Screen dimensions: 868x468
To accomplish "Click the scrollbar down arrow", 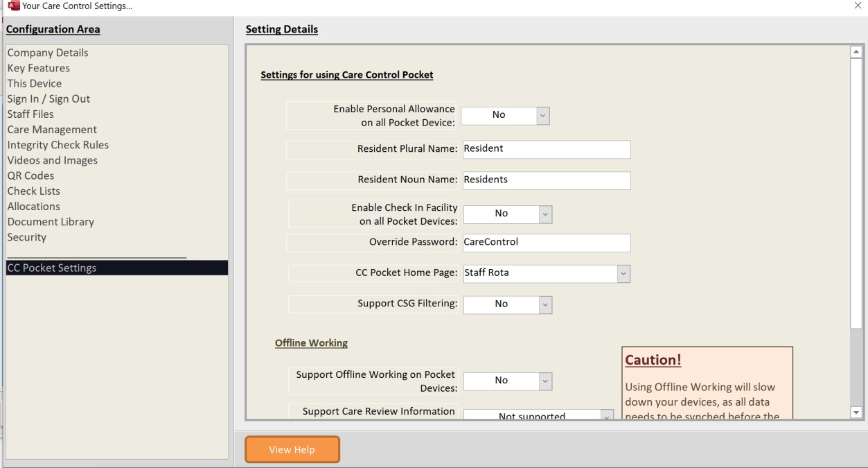I will pos(857,413).
